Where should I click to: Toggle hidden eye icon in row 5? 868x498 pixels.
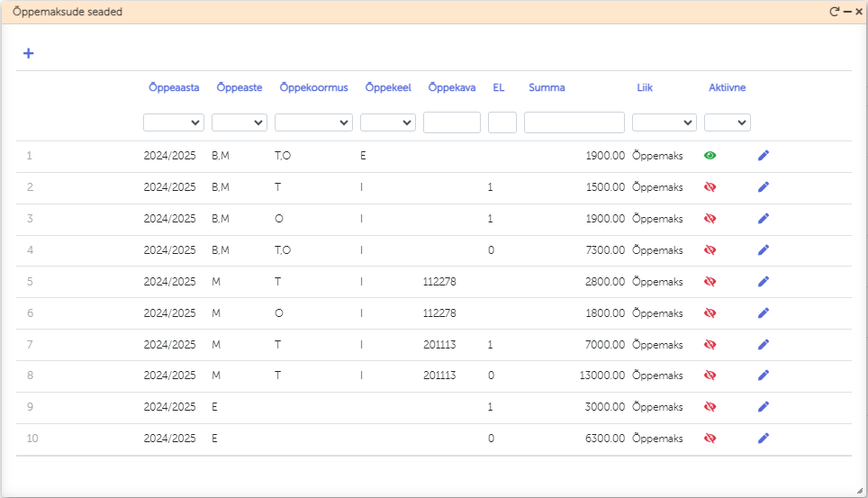[710, 282]
